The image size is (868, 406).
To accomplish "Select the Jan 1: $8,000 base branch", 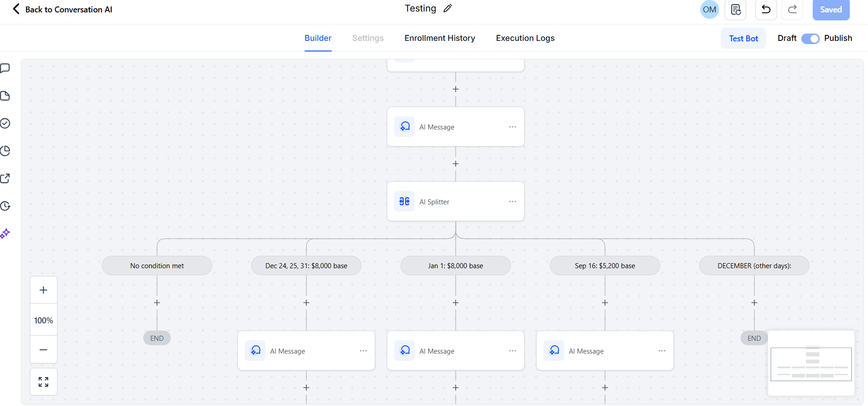I will coord(455,266).
